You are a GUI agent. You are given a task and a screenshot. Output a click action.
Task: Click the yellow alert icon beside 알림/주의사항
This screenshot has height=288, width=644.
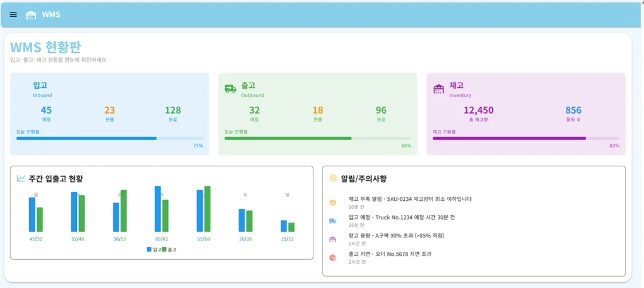coord(333,178)
